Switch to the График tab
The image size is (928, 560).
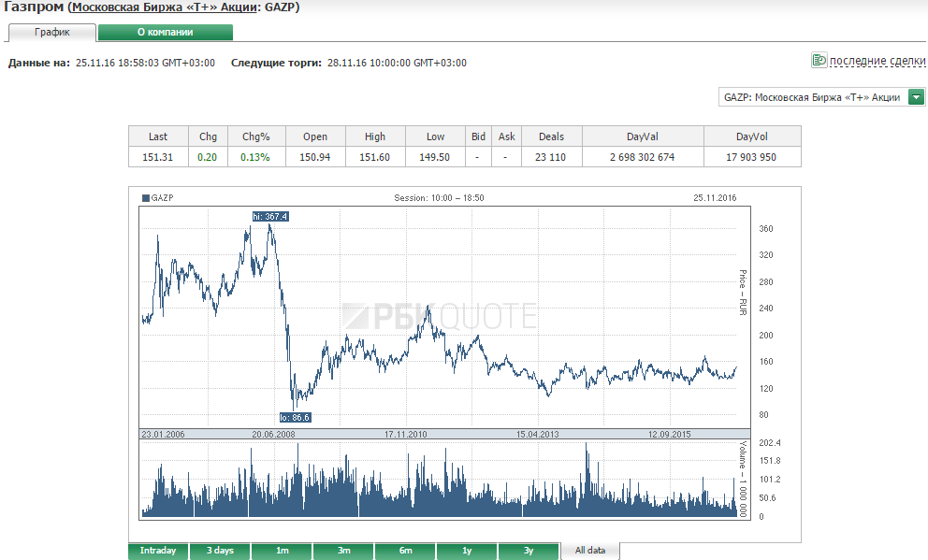click(52, 33)
